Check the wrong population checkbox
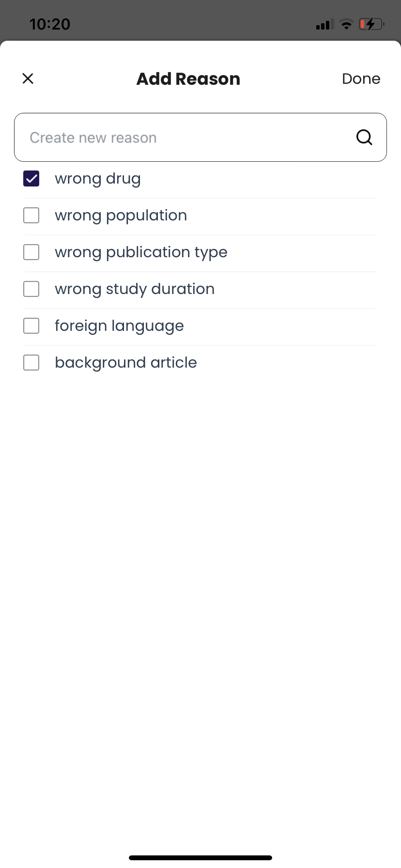The height and width of the screenshot is (868, 401). [x=31, y=216]
